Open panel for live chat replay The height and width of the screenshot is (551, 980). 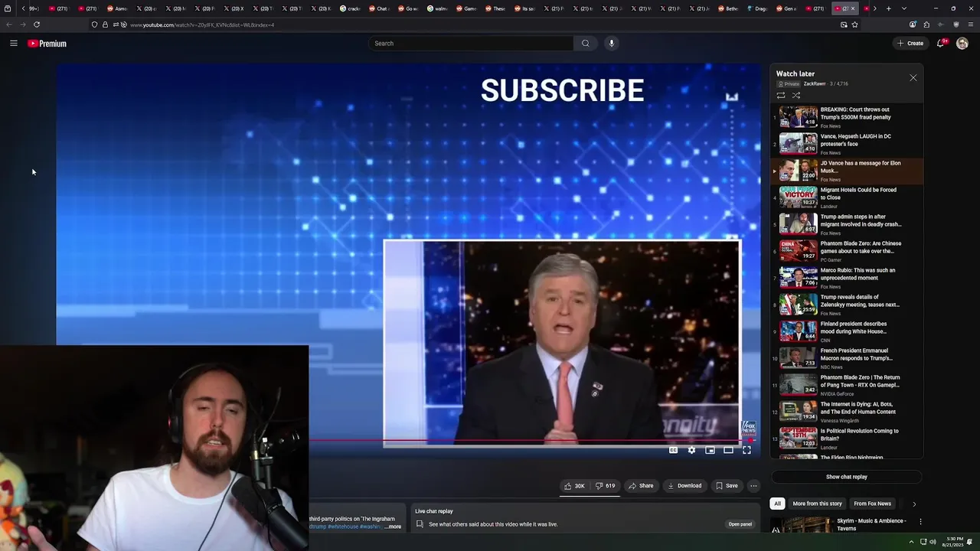(740, 524)
